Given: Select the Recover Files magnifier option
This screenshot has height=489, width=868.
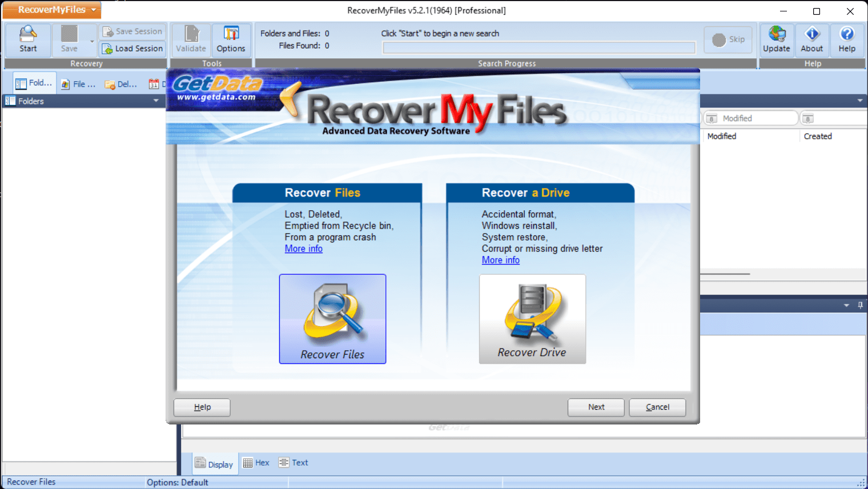Looking at the screenshot, I should click(x=332, y=319).
